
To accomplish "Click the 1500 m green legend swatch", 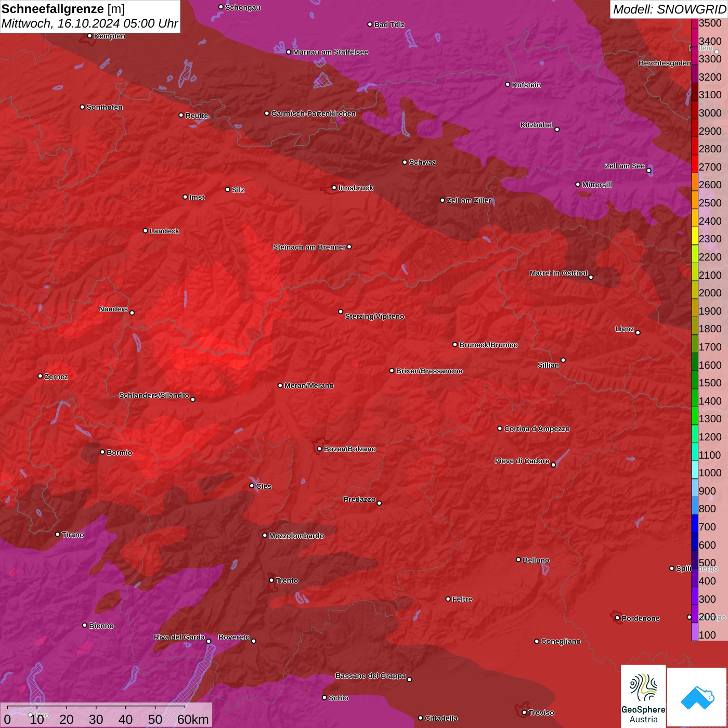I will click(695, 380).
